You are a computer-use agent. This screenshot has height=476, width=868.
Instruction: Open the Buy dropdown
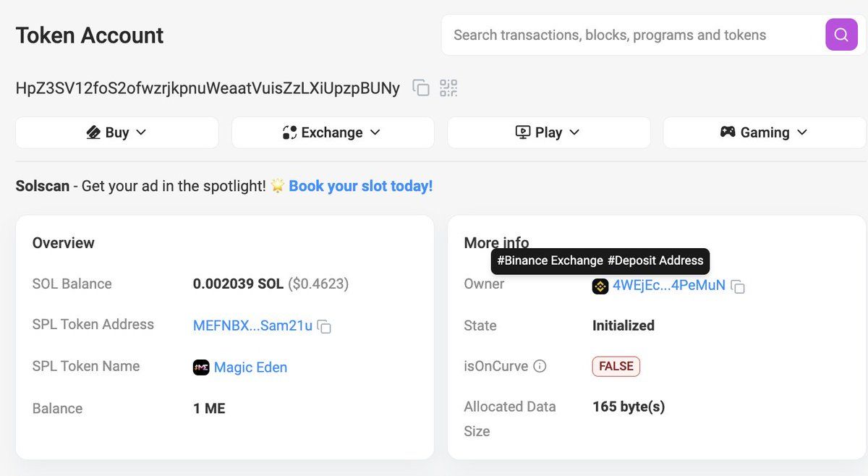116,132
